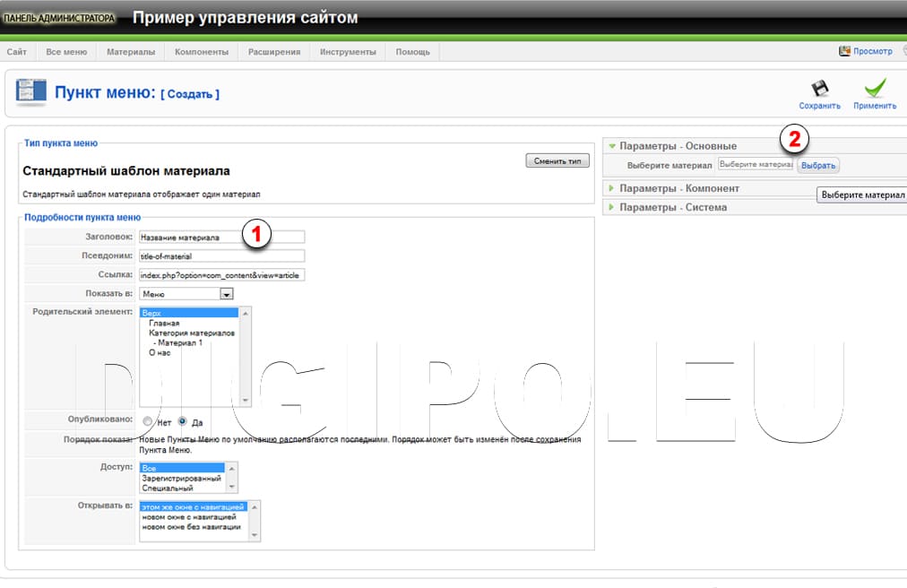Choose Зарегистрированный in the Доступ list
Screen dimensions: 907x588
point(181,479)
